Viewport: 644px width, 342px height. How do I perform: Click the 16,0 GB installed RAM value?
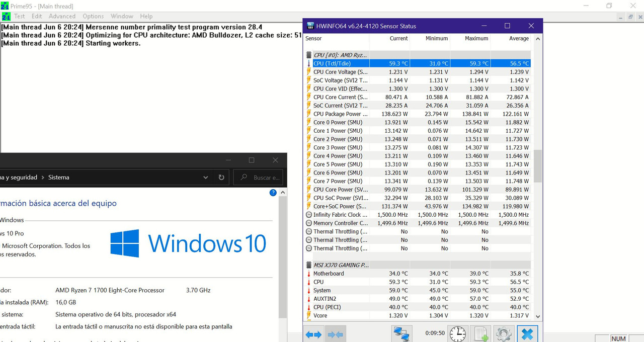tap(66, 302)
